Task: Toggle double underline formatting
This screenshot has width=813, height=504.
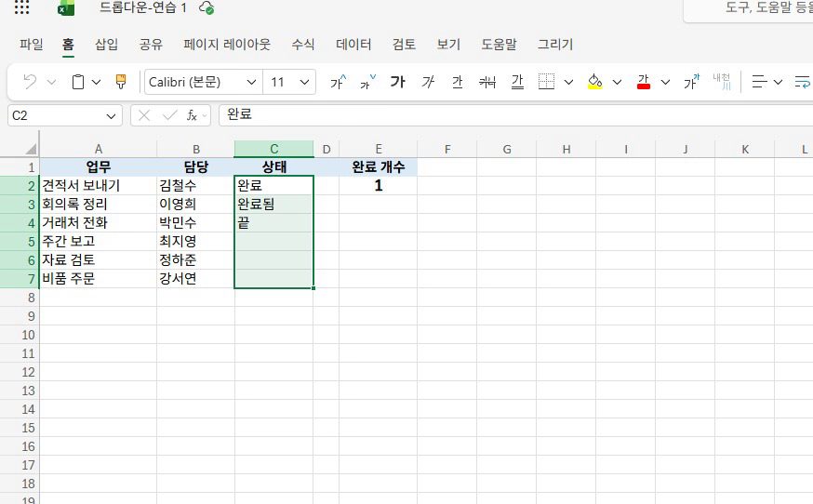Action: [517, 82]
